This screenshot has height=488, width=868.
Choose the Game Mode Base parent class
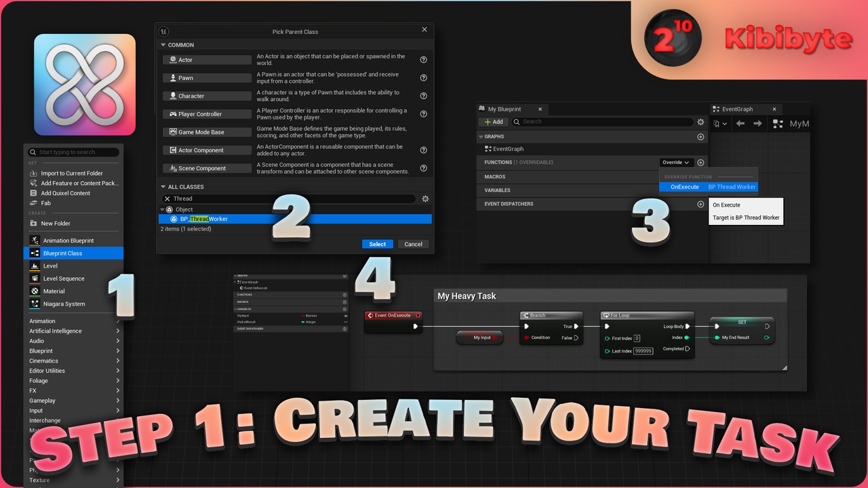point(207,132)
